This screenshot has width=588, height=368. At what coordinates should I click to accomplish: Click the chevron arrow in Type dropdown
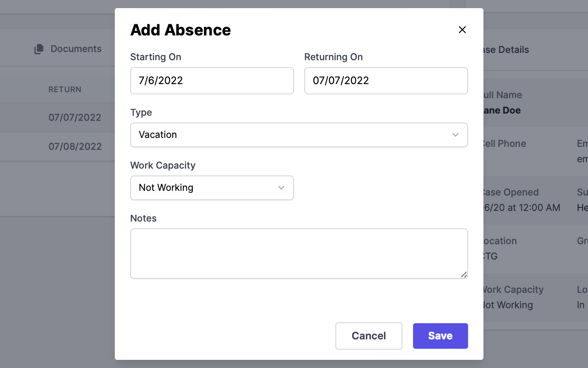(x=455, y=135)
